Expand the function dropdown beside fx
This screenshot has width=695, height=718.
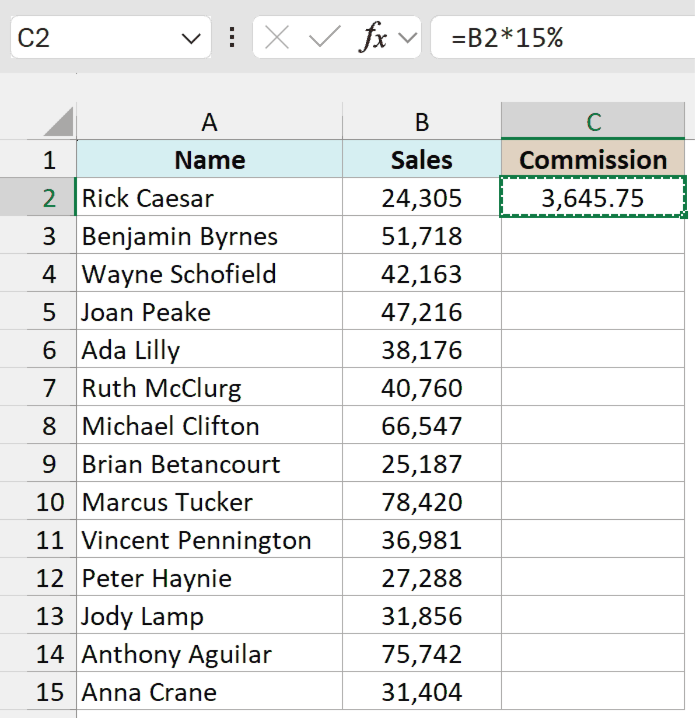click(407, 38)
